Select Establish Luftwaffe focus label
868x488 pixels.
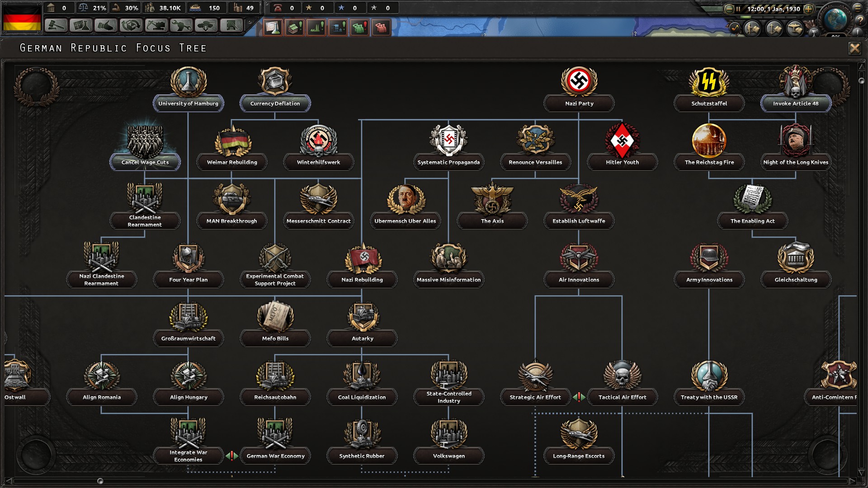579,221
